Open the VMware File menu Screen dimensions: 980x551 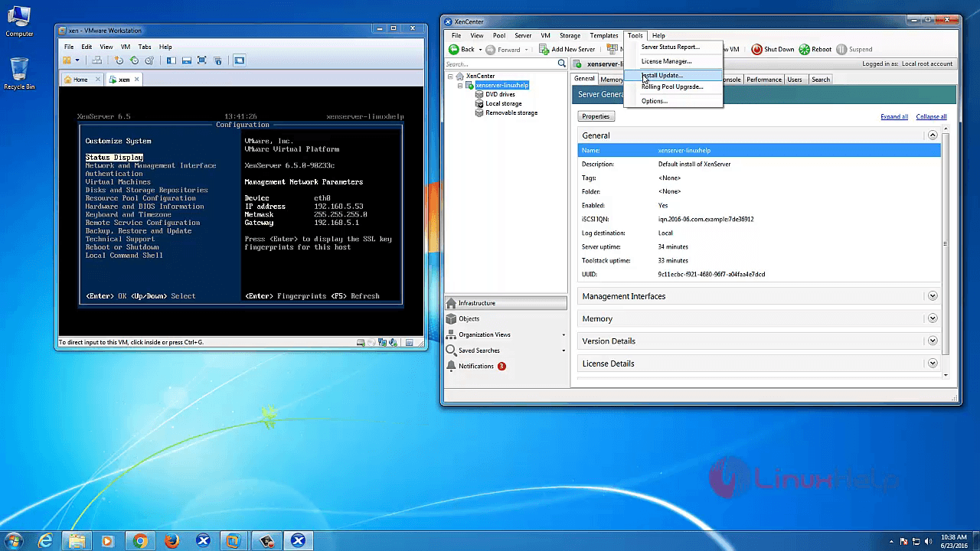pos(69,47)
